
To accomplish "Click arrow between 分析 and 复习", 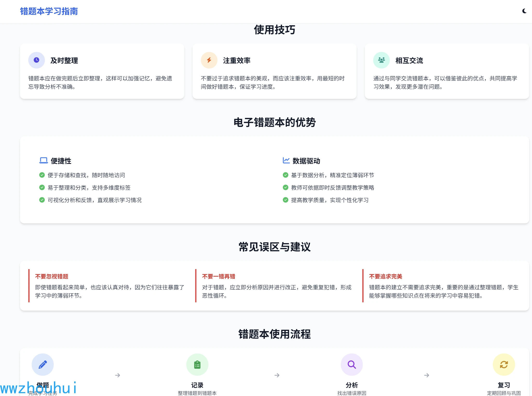I will pos(427,375).
